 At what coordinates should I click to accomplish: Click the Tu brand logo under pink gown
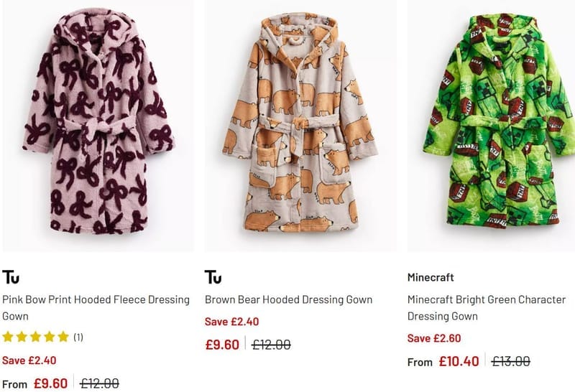pos(11,277)
